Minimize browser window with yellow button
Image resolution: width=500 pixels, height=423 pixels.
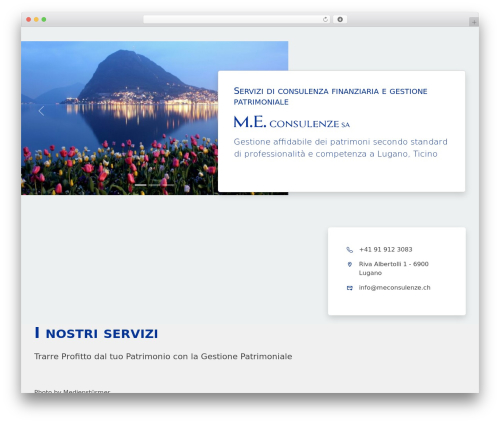point(36,20)
